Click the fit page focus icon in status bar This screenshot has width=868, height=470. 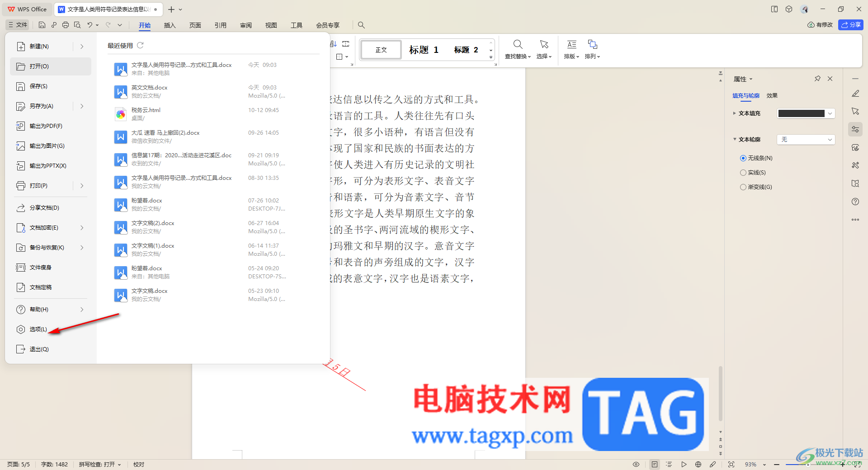click(731, 465)
